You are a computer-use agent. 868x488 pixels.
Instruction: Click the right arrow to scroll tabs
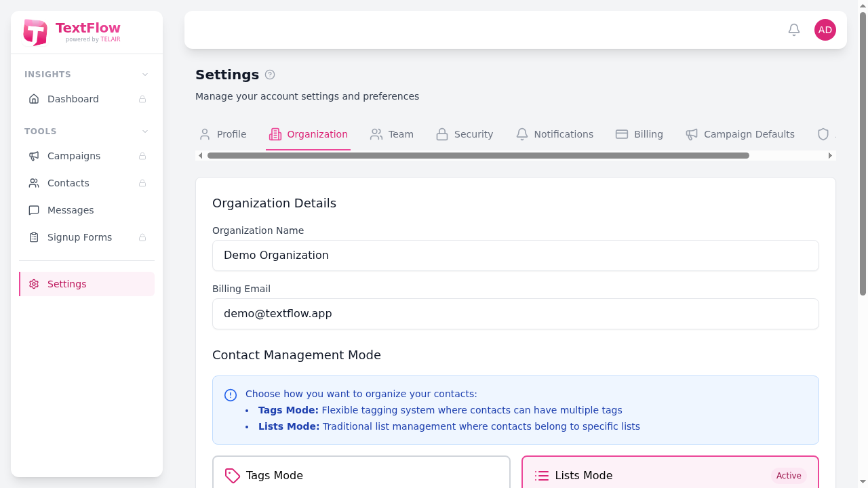click(x=830, y=155)
